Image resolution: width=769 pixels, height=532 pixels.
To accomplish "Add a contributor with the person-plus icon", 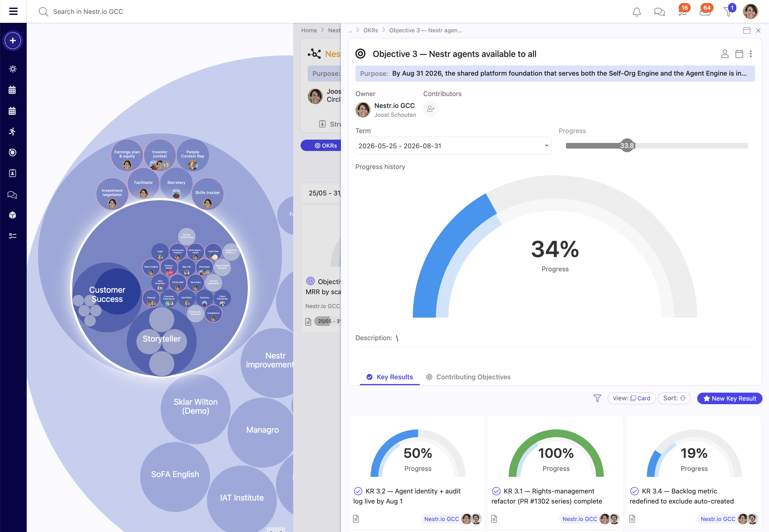I will pos(430,109).
